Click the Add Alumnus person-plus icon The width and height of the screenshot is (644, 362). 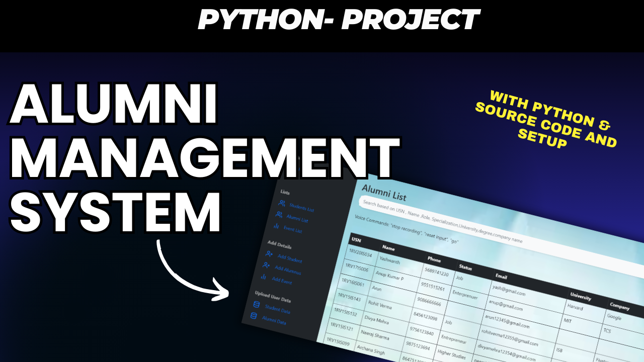(266, 265)
